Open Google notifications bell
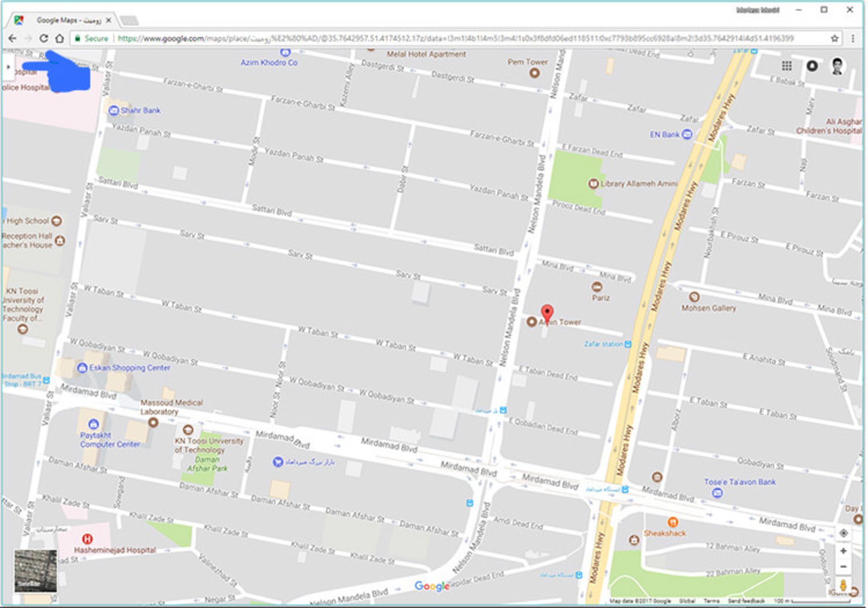The height and width of the screenshot is (608, 868). click(x=812, y=66)
